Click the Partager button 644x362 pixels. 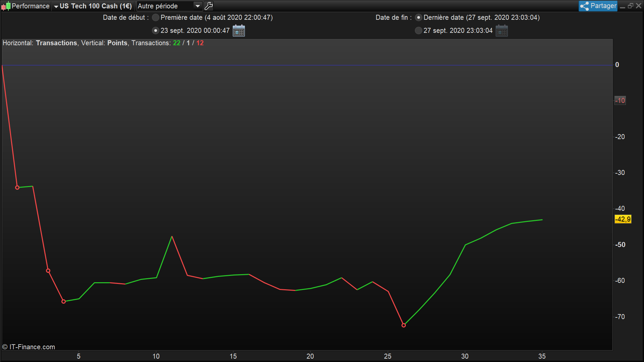(603, 6)
